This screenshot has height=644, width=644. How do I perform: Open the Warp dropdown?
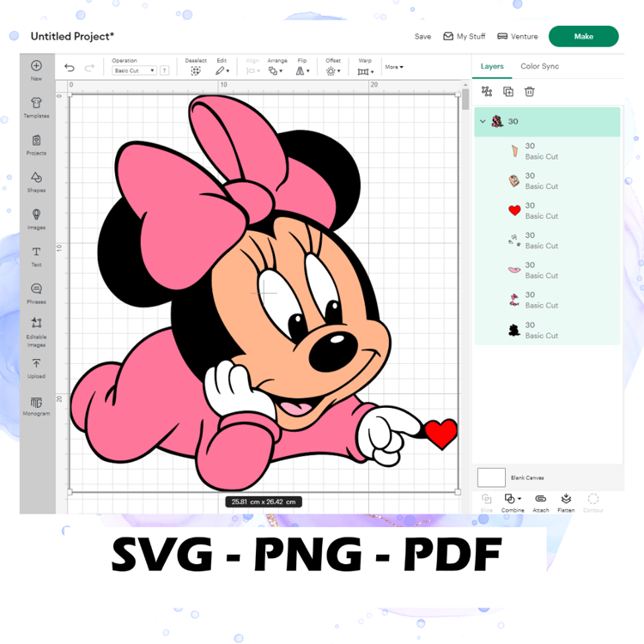365,72
